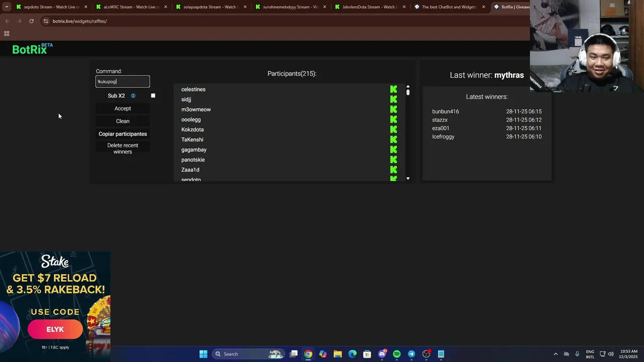
Task: Open Spotify from the taskbar
Action: click(396, 354)
